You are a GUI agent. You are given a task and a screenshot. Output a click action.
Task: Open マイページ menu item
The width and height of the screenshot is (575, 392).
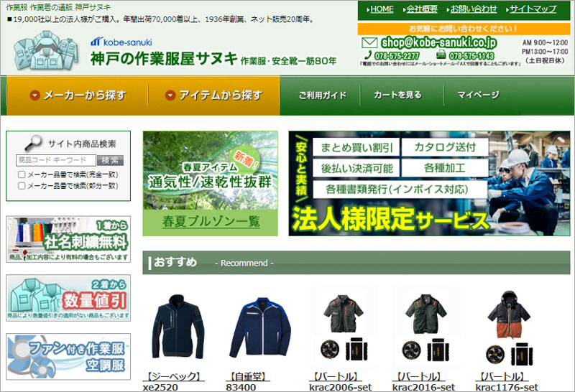(478, 95)
